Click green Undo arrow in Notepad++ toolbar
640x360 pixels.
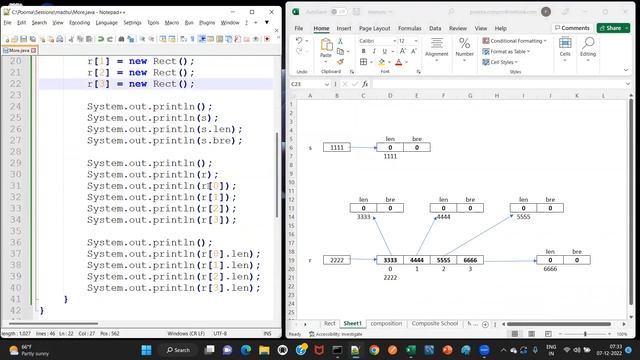pos(101,39)
